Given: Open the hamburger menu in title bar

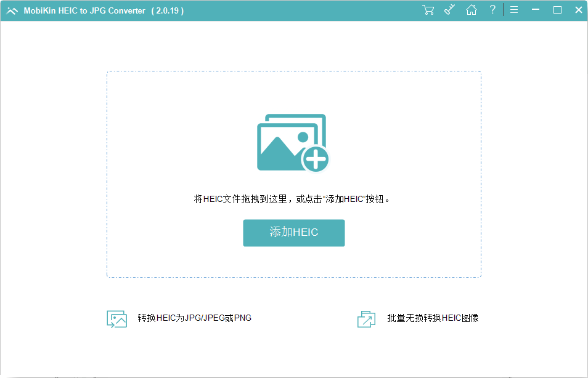Looking at the screenshot, I should (514, 10).
